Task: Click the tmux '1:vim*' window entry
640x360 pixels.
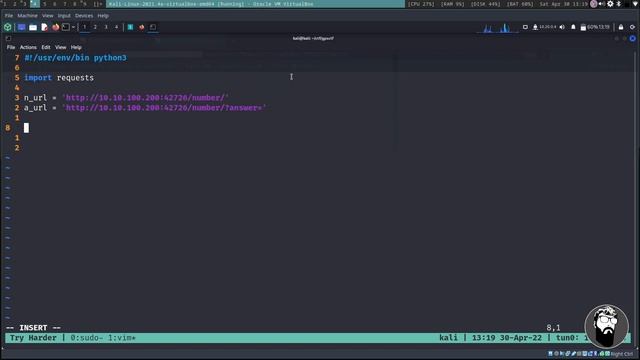Action: click(x=122, y=338)
